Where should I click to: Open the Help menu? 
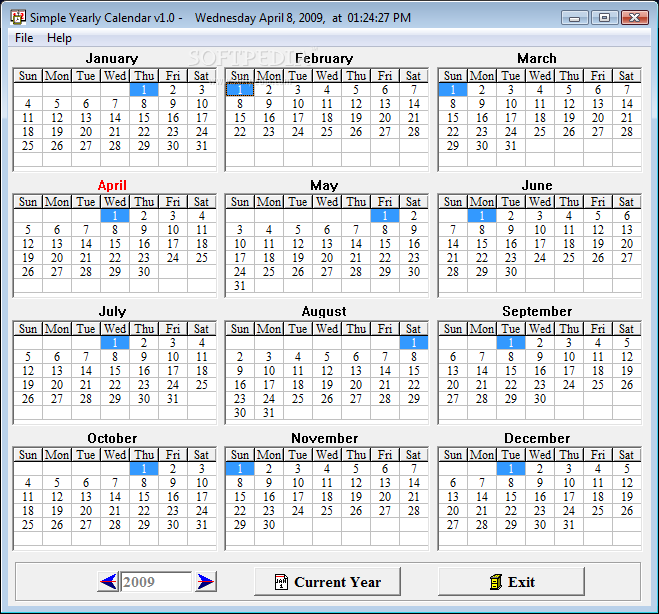coord(59,38)
